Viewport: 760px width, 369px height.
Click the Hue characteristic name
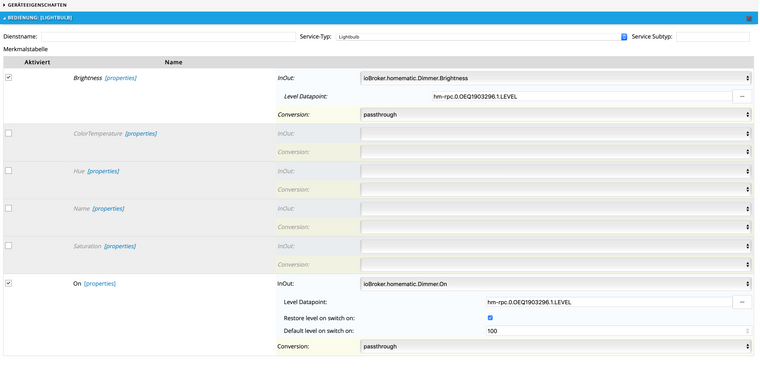coord(79,171)
